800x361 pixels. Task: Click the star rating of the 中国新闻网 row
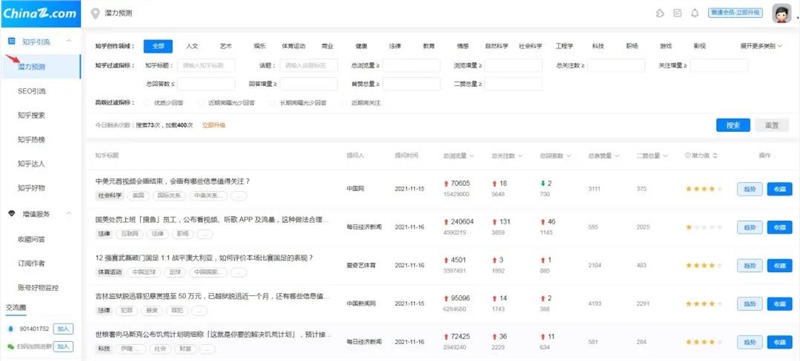[704, 304]
